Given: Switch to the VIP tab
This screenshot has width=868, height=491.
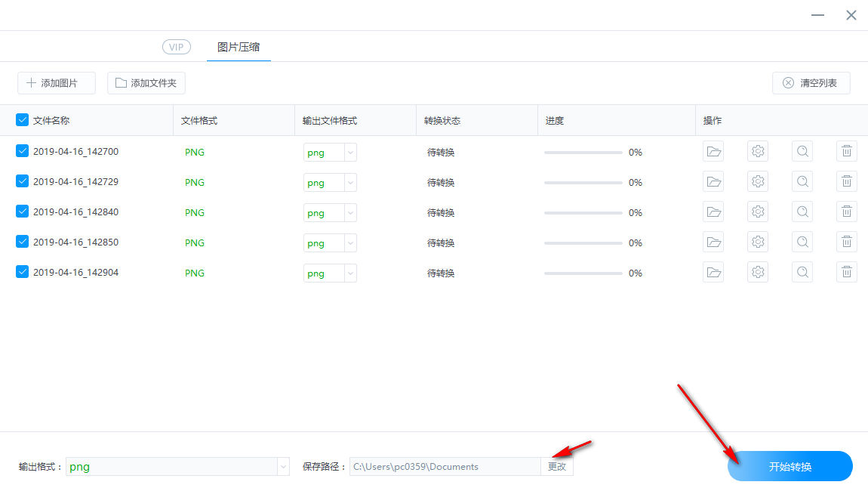Looking at the screenshot, I should (x=176, y=46).
